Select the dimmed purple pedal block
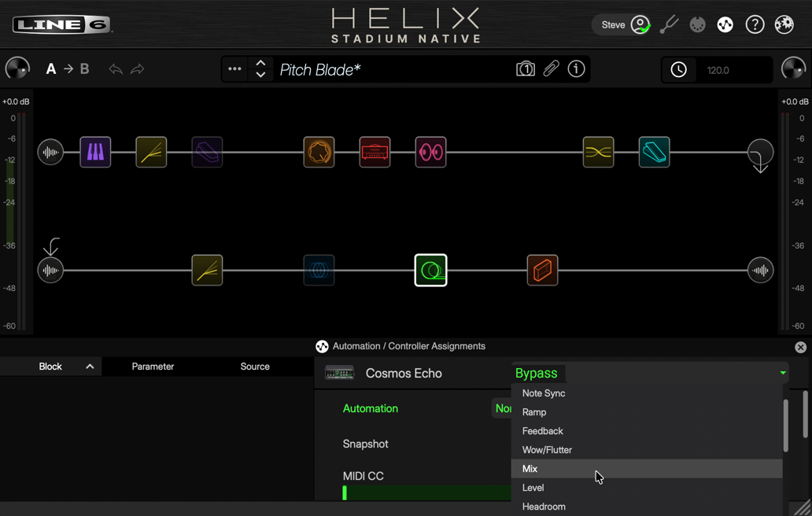 pyautogui.click(x=207, y=152)
